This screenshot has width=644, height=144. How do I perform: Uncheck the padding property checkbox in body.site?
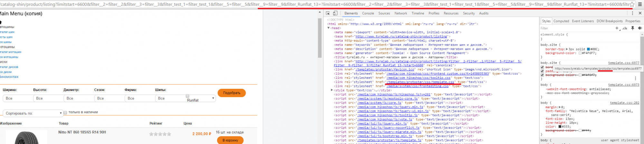(x=542, y=71)
